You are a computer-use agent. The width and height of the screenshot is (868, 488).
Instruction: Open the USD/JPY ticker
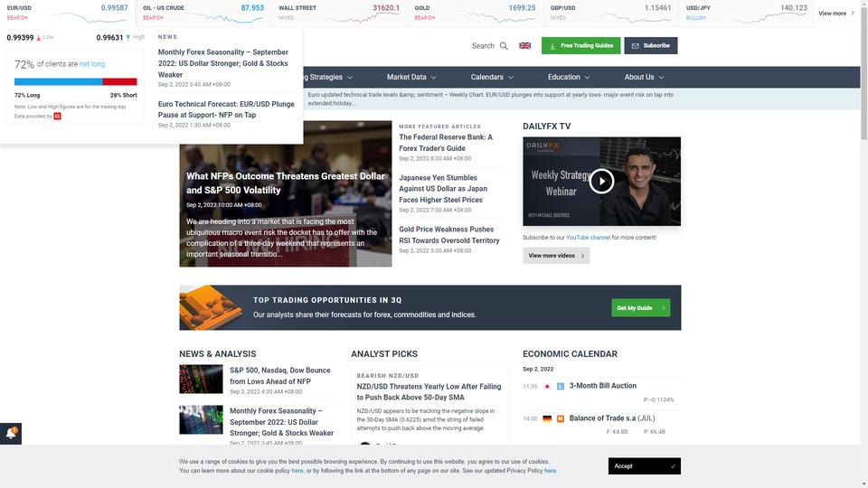pos(746,14)
